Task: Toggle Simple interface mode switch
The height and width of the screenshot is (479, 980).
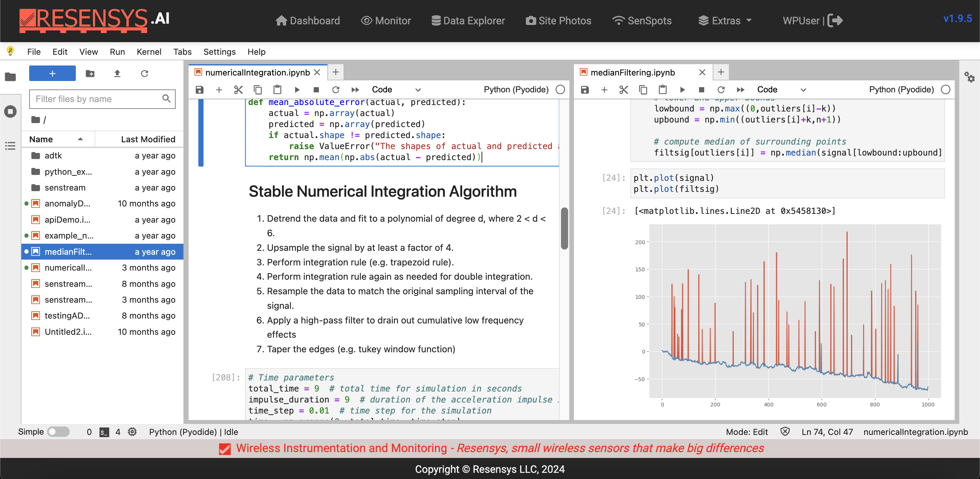Action: click(58, 431)
